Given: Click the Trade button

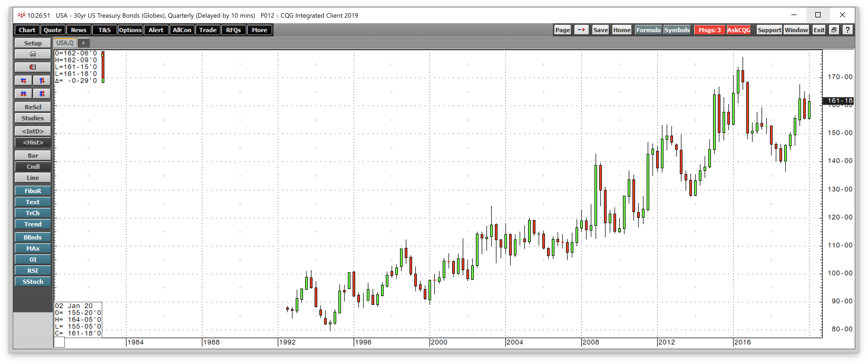Looking at the screenshot, I should click(x=208, y=30).
